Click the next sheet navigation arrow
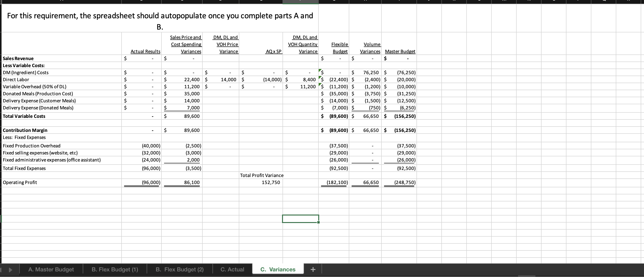The image size is (644, 277). tap(10, 269)
